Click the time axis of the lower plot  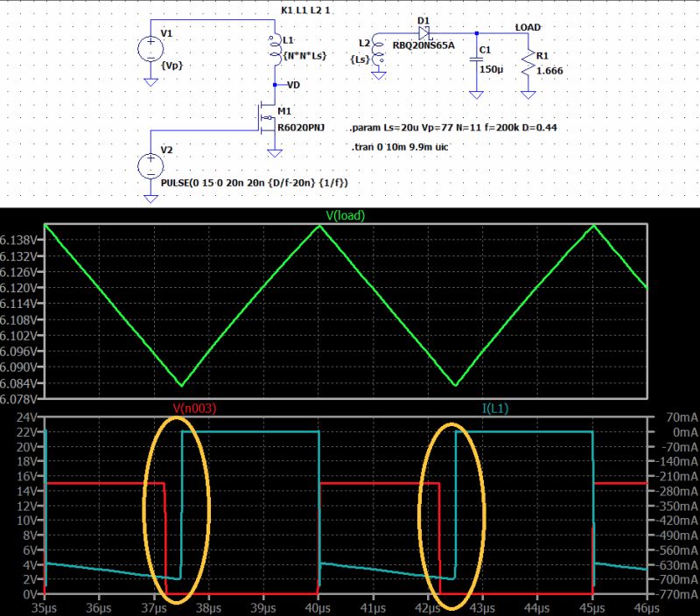click(x=350, y=605)
